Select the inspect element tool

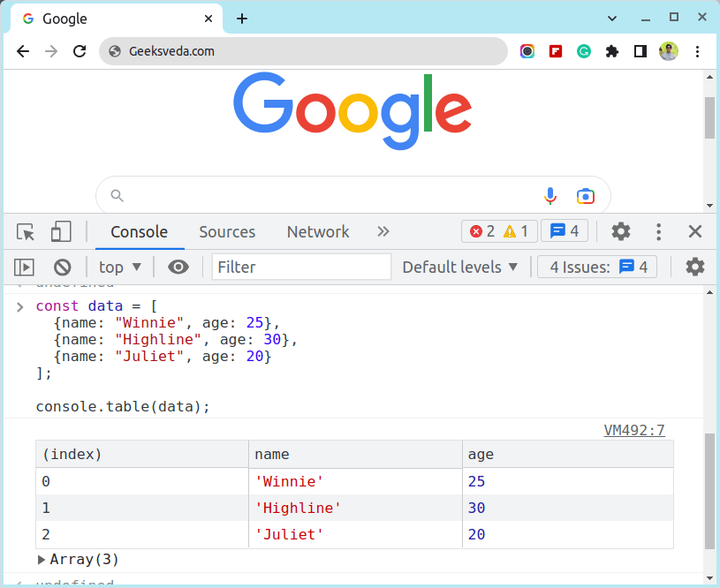pyautogui.click(x=25, y=231)
